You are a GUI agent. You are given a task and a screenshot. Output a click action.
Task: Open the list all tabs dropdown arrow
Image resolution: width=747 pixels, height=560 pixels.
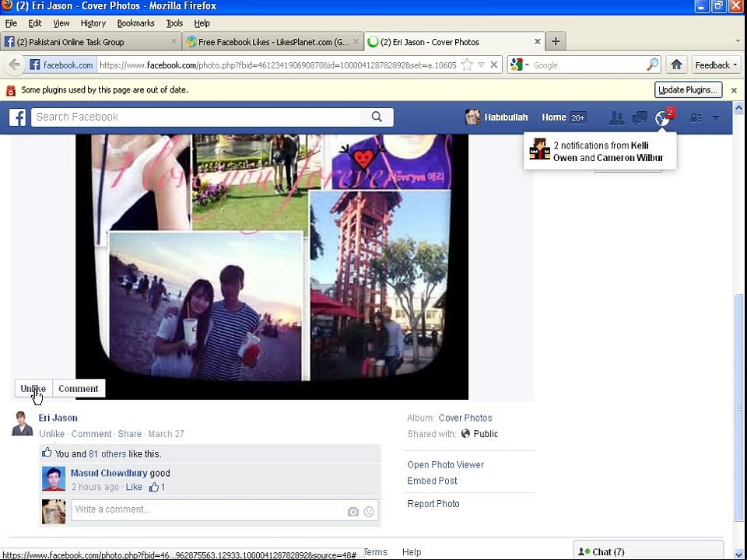click(738, 41)
